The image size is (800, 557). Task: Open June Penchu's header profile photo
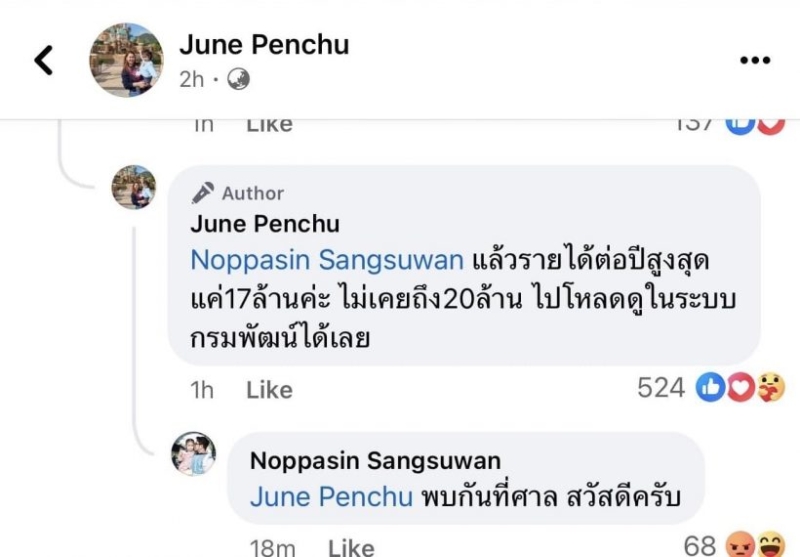126,60
